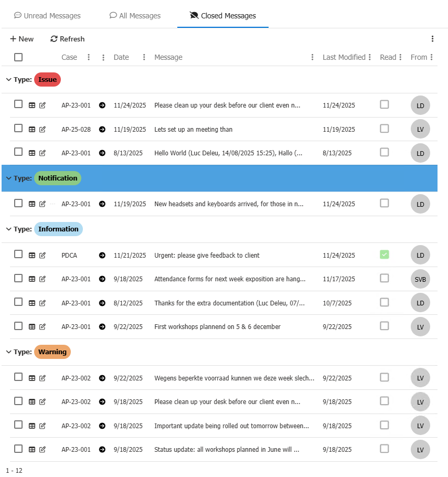Click ungrouped column menu dots beside Date header
448x477 pixels.
tap(103, 57)
